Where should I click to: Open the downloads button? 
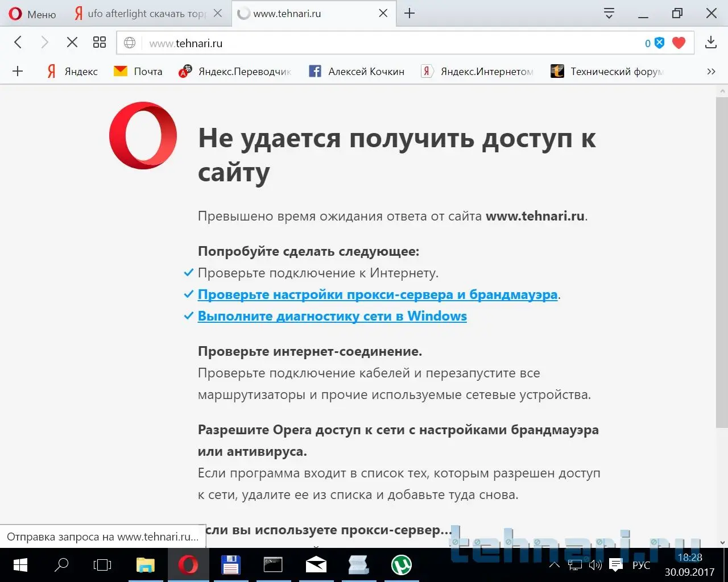pos(711,42)
